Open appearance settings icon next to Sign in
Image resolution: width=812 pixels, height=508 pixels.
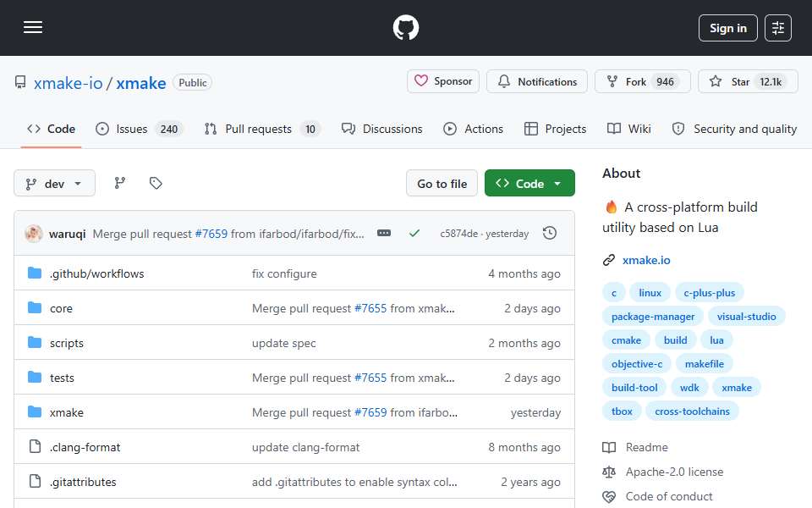tap(778, 28)
